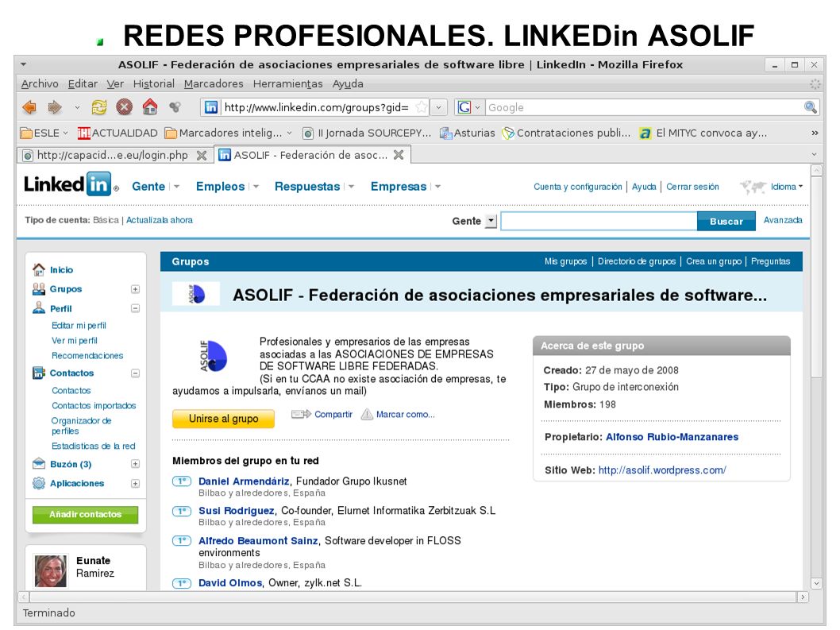
Task: Click Eunate Ramirez profile photo
Action: [x=50, y=571]
